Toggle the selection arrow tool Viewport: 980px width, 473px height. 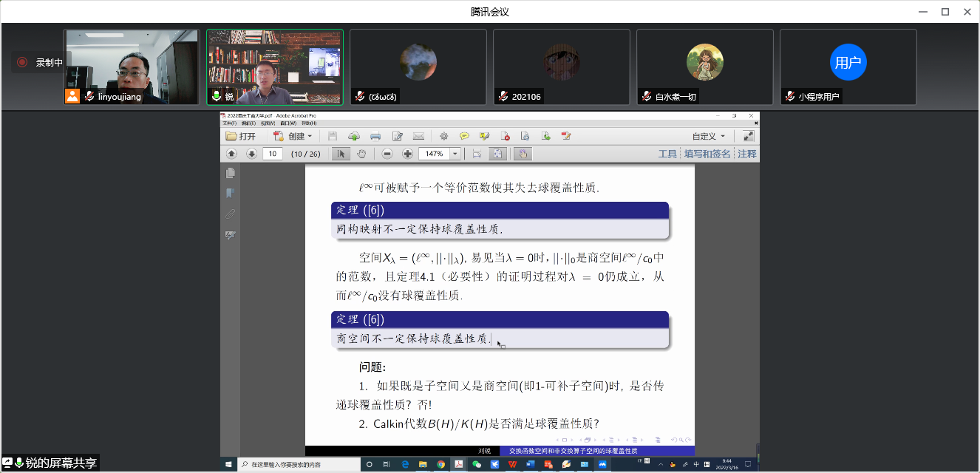[x=341, y=154]
